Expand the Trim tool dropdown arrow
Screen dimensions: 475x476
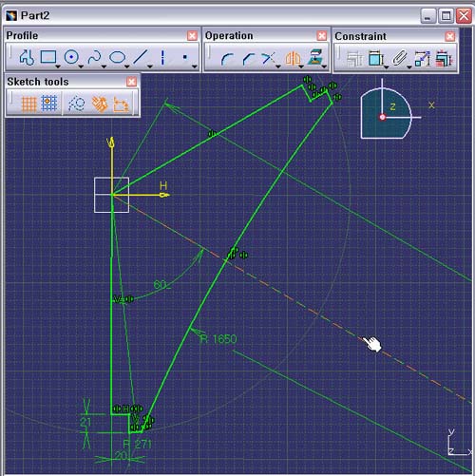[x=278, y=67]
